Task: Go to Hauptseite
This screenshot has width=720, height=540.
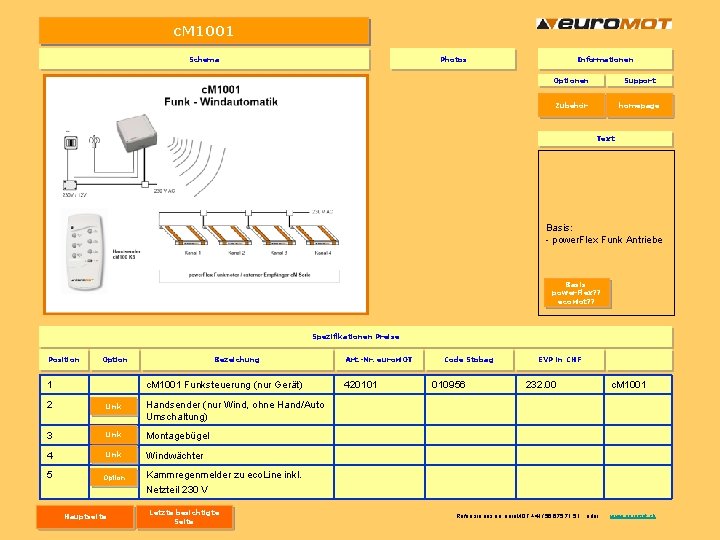Action: coord(85,517)
